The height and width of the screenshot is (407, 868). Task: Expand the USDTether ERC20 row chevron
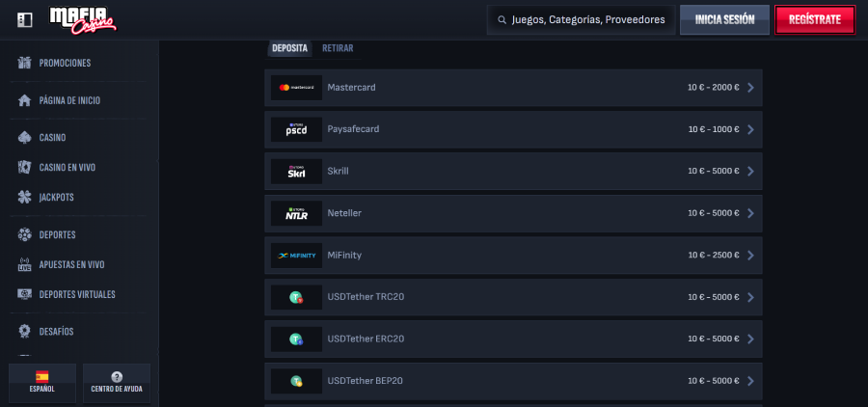pos(750,339)
